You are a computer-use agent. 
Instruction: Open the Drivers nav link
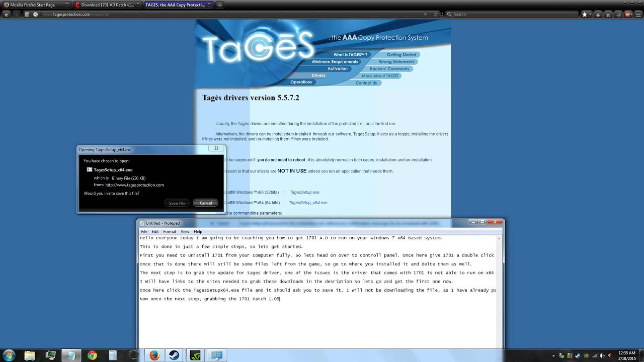point(318,75)
